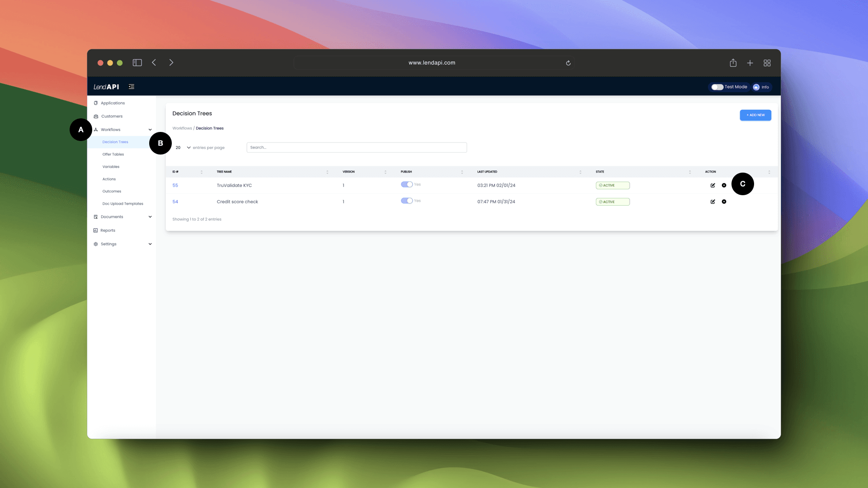Open Variables in the Workflows menu
The height and width of the screenshot is (488, 868).
tap(111, 167)
